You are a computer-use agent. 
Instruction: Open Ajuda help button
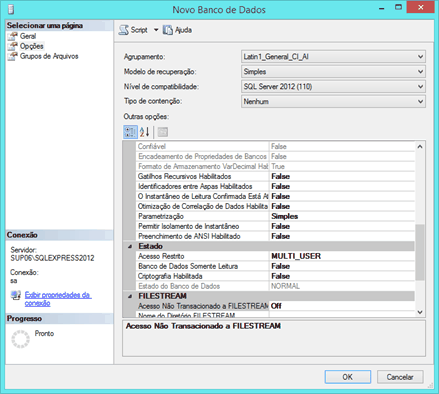click(x=177, y=30)
